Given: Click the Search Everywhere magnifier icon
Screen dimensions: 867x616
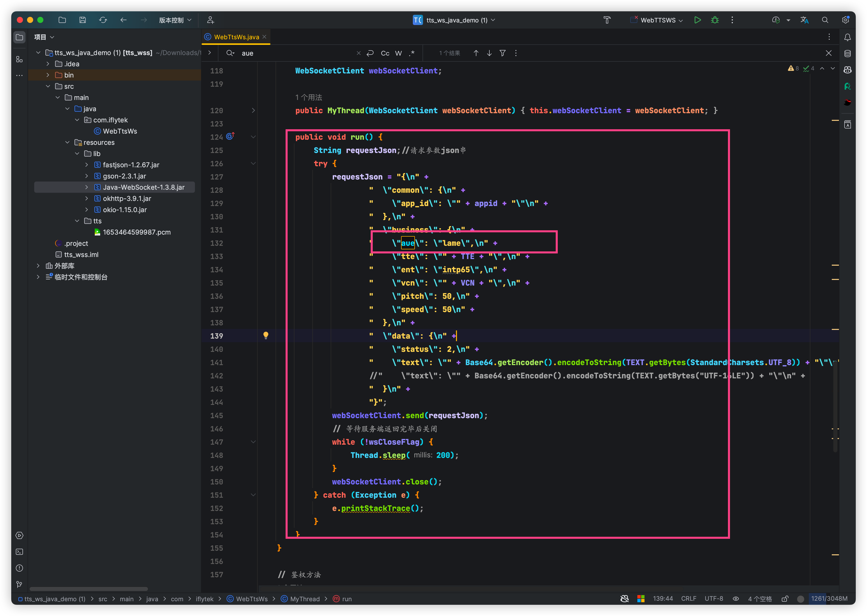Looking at the screenshot, I should 825,20.
